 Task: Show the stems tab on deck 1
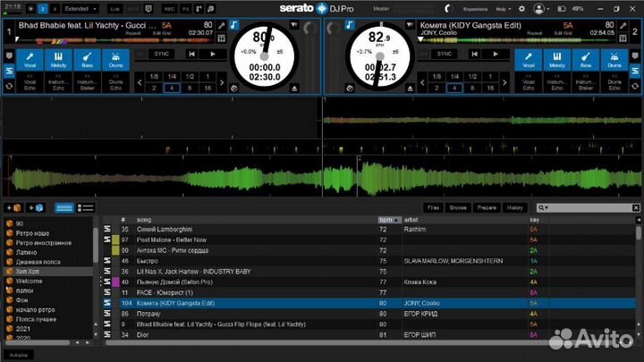coord(9,71)
